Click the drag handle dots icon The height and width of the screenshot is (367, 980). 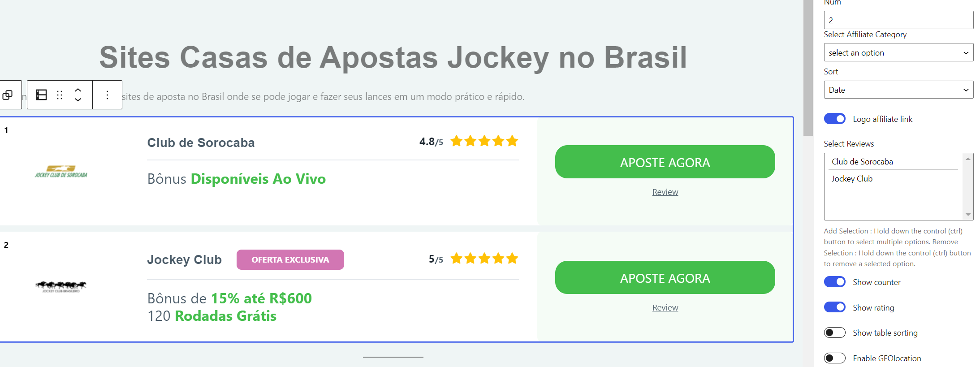coord(60,95)
